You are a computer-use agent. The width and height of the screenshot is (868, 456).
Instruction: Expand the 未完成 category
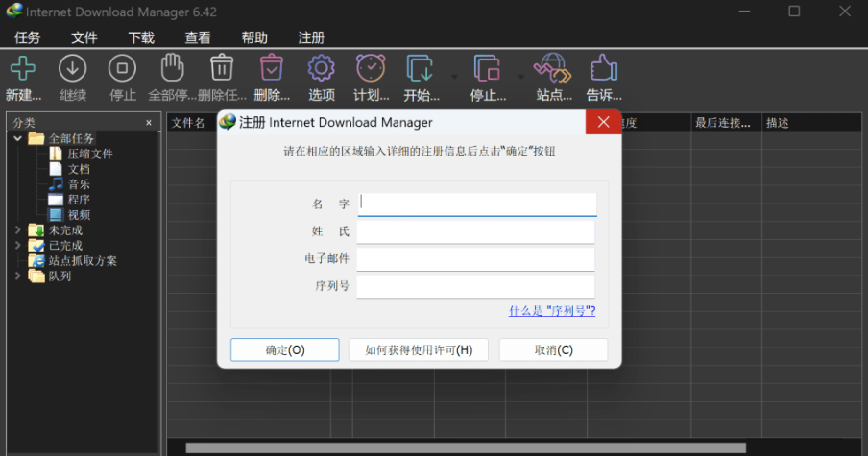pyautogui.click(x=17, y=229)
